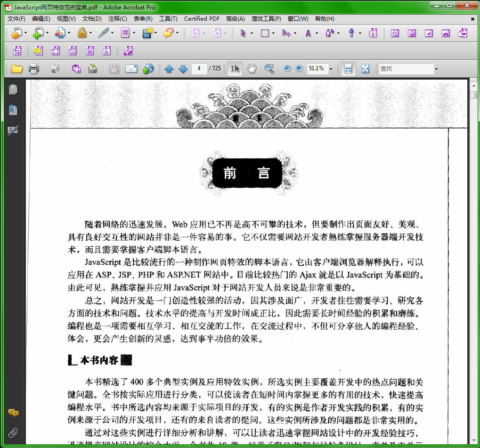Print the document with printer icon
Screen dimensions: 480x448
pos(33,69)
